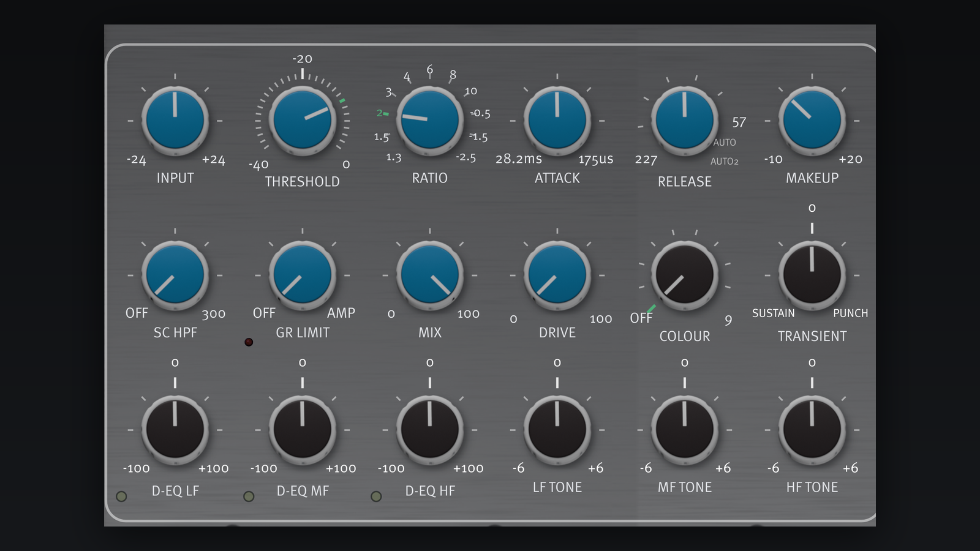Click the release 57 label
The width and height of the screenshot is (980, 551).
pyautogui.click(x=739, y=122)
